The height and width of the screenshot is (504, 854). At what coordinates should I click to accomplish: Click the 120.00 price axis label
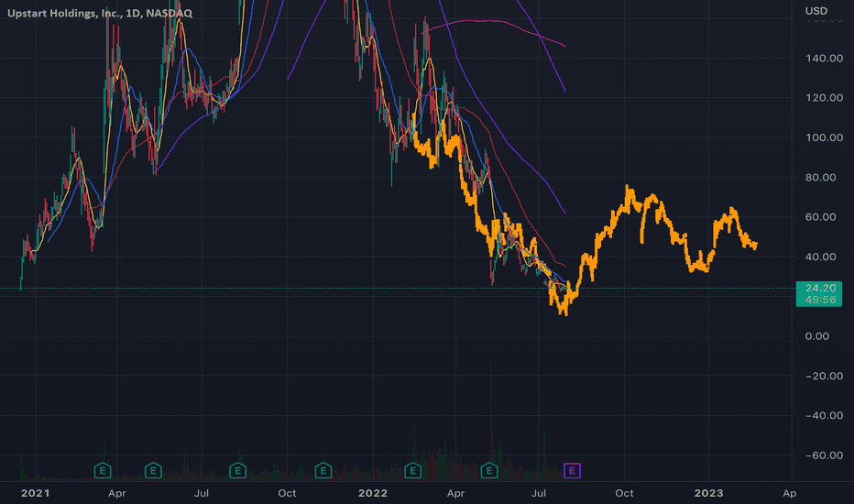(x=824, y=98)
